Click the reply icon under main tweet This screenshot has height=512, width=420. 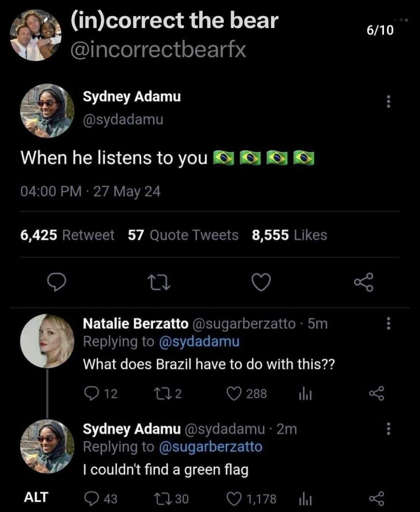57,283
